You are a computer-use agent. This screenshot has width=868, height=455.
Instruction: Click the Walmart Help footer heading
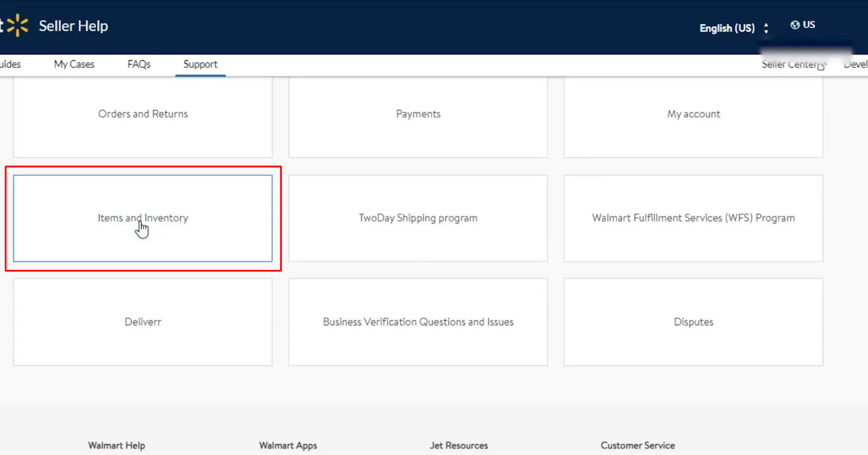pos(117,445)
